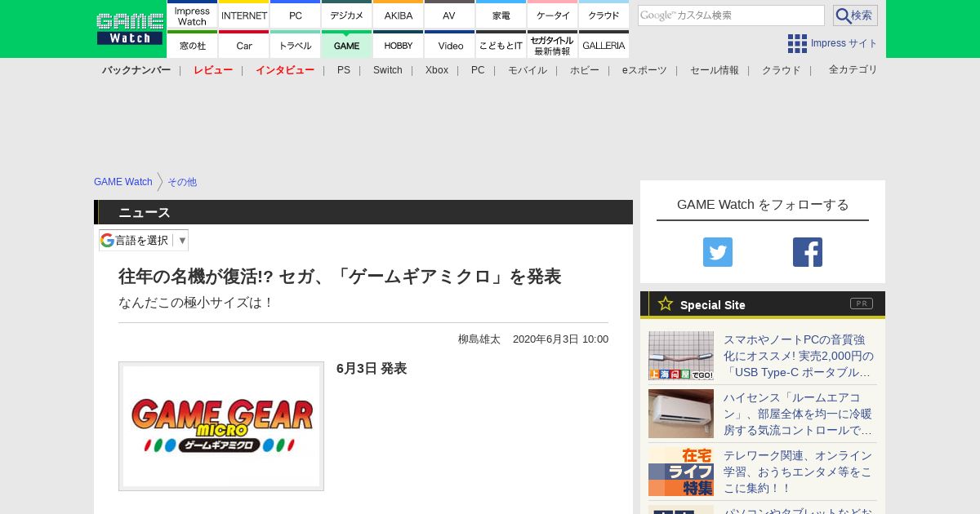Open USB Type-C ポータブル article link

pyautogui.click(x=799, y=356)
